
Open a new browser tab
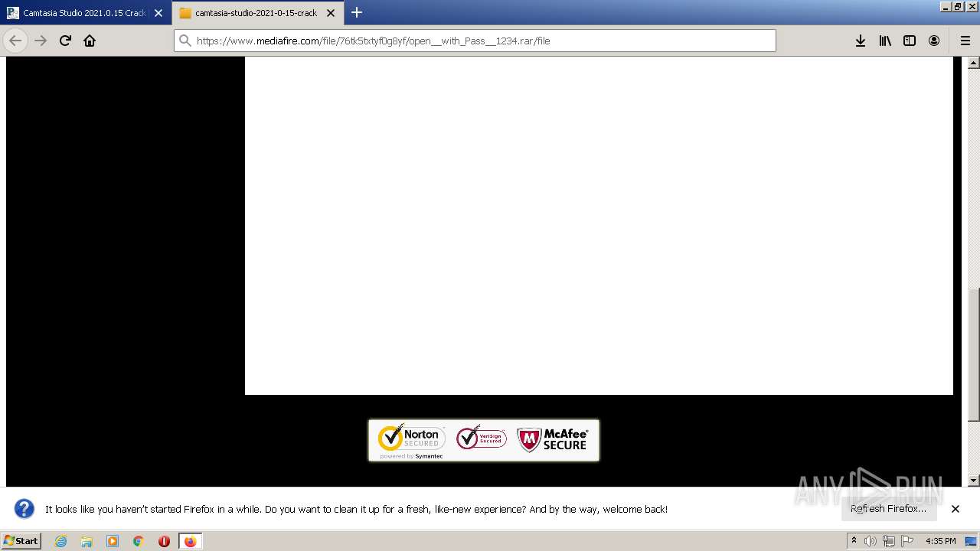click(357, 13)
